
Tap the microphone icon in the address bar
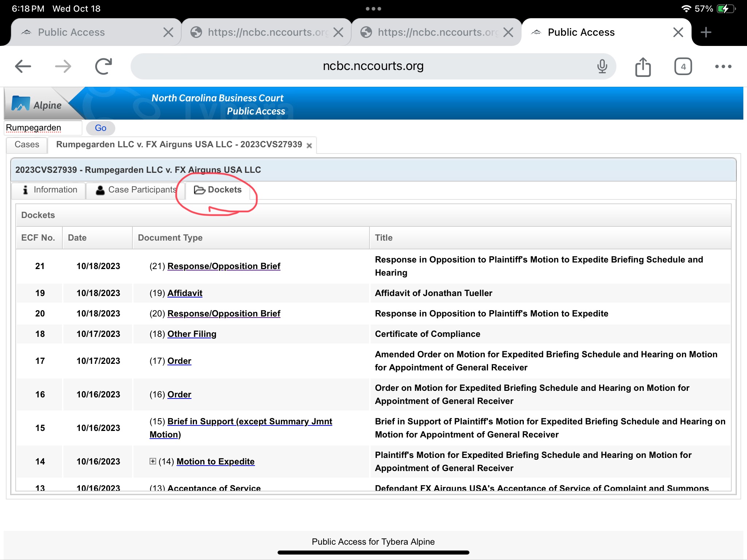[602, 66]
